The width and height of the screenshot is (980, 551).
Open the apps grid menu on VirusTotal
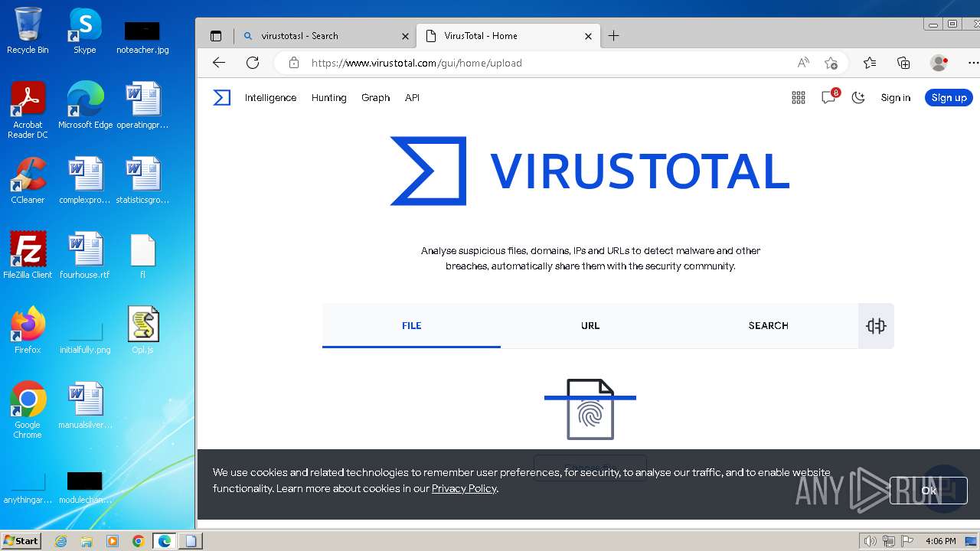pos(799,97)
